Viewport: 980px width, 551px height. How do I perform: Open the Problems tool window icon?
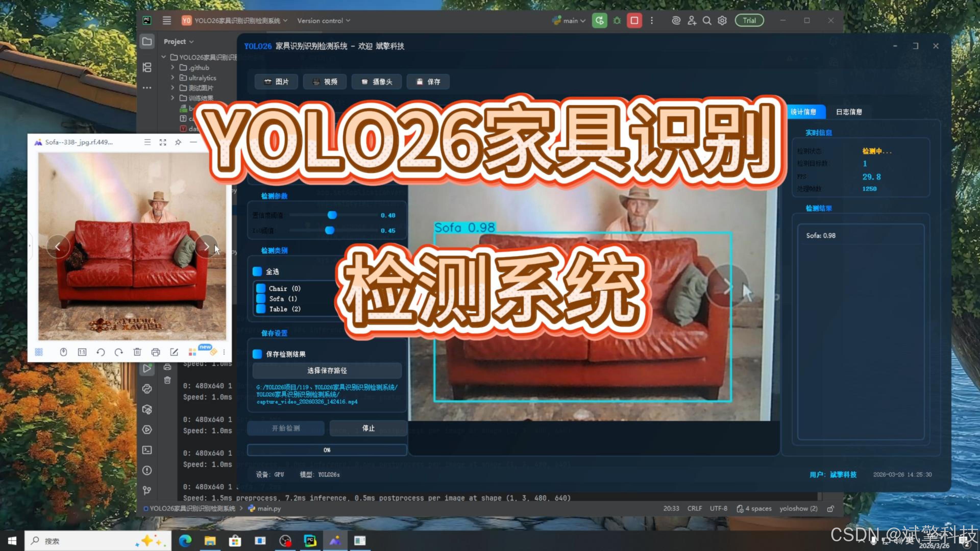147,470
